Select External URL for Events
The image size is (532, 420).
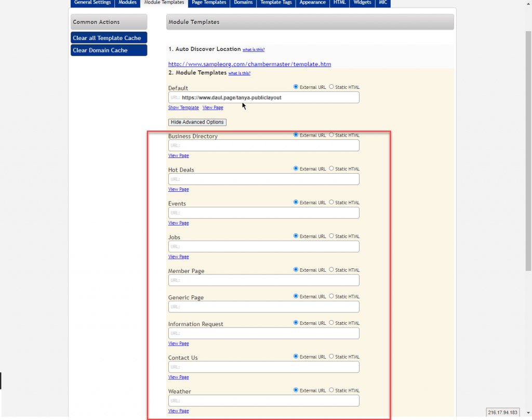pyautogui.click(x=296, y=202)
